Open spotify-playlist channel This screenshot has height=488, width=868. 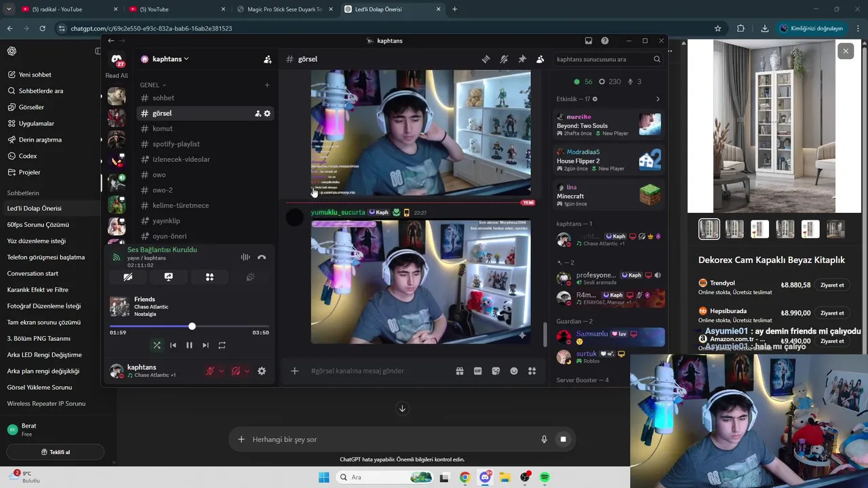(205, 144)
